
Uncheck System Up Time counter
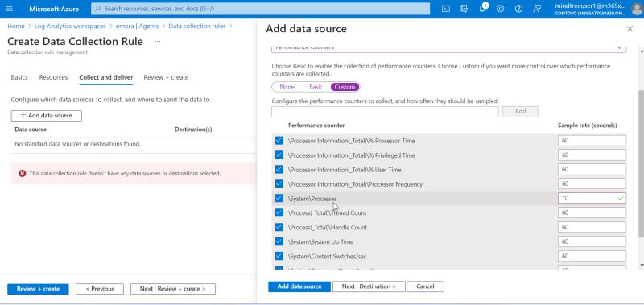(279, 241)
